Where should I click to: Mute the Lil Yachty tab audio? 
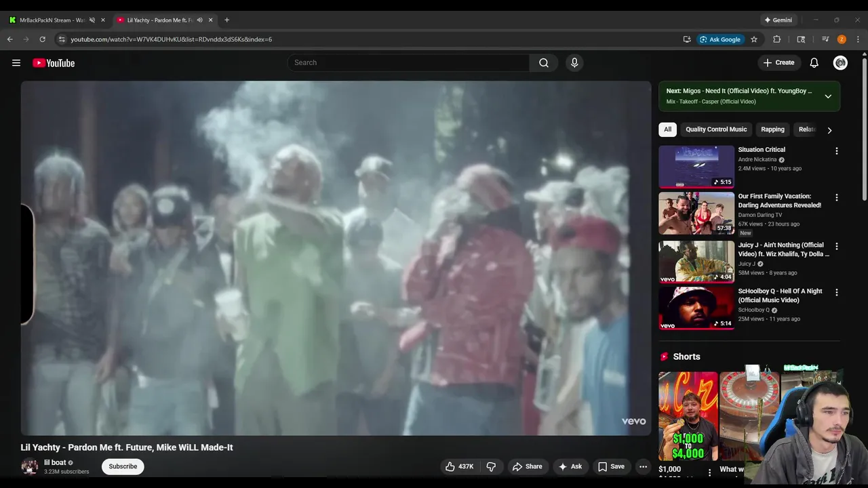coord(199,20)
